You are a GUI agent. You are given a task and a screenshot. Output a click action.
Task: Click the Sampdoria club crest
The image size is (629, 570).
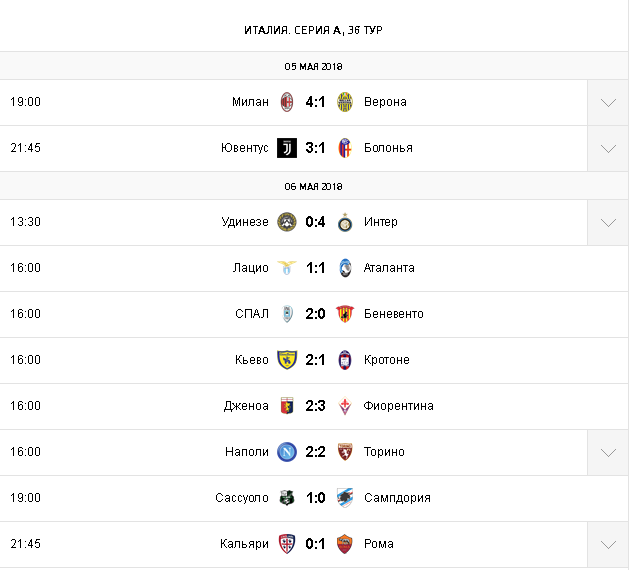pos(345,498)
